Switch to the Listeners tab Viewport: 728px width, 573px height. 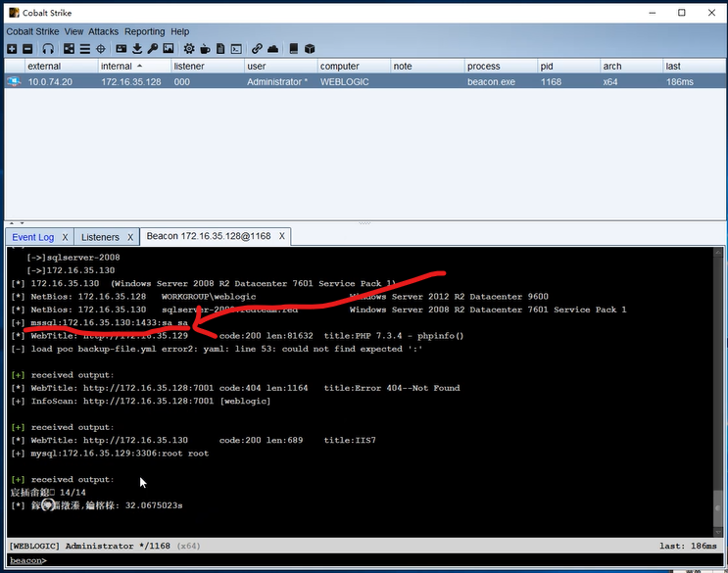(100, 237)
